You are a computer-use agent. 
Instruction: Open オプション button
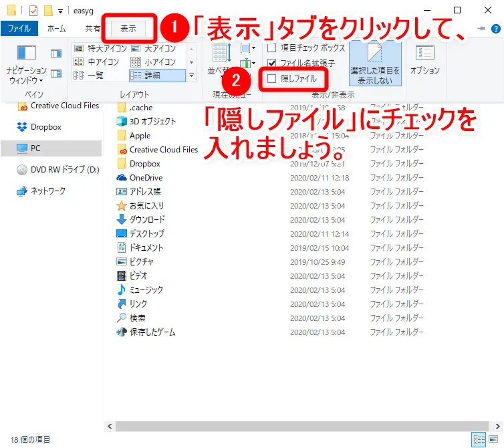[x=425, y=60]
